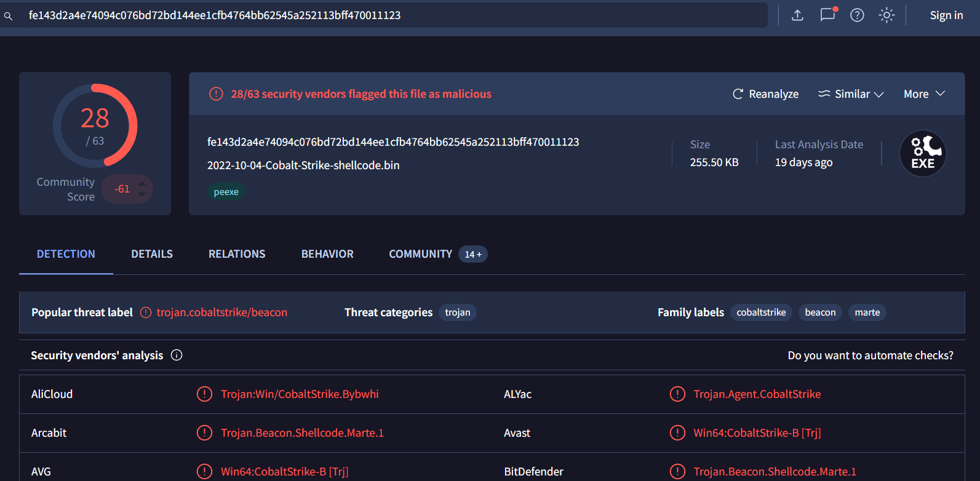Switch to the COMMUNITY tab
This screenshot has height=481, width=980.
point(438,254)
